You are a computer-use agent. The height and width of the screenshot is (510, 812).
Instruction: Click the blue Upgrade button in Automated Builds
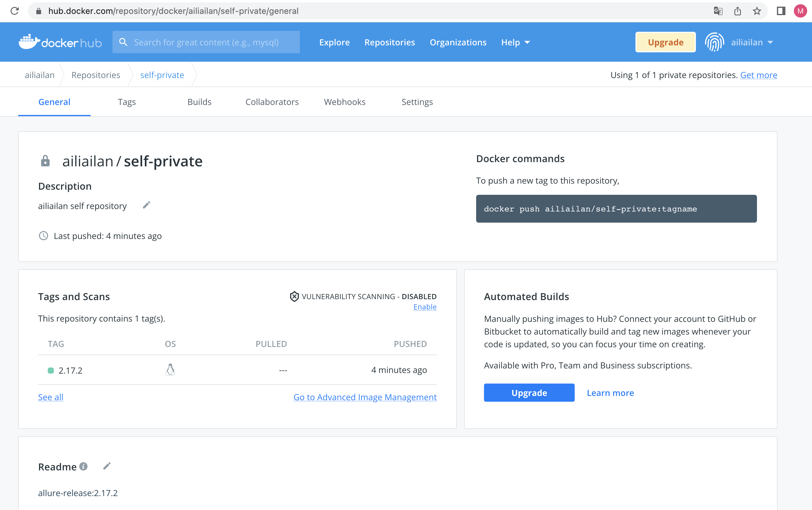(x=529, y=393)
